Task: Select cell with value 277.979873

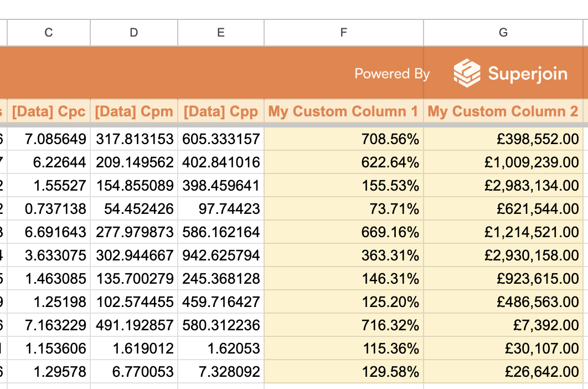Action: (134, 232)
